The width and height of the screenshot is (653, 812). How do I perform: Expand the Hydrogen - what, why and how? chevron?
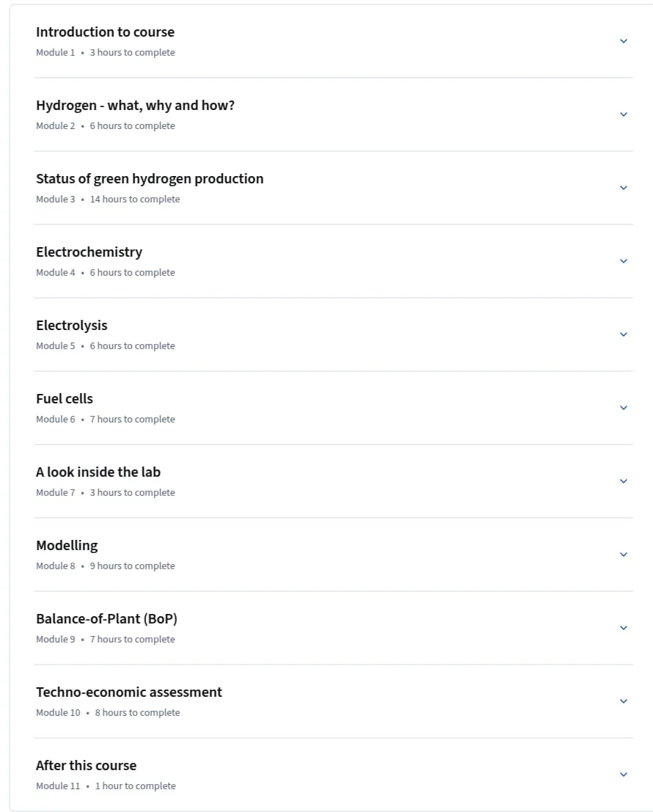624,114
